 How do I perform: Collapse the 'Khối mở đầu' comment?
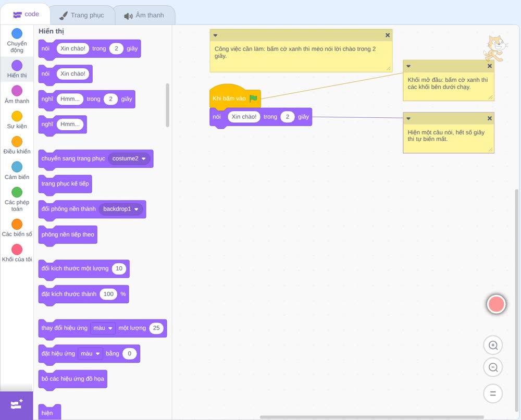pyautogui.click(x=408, y=66)
